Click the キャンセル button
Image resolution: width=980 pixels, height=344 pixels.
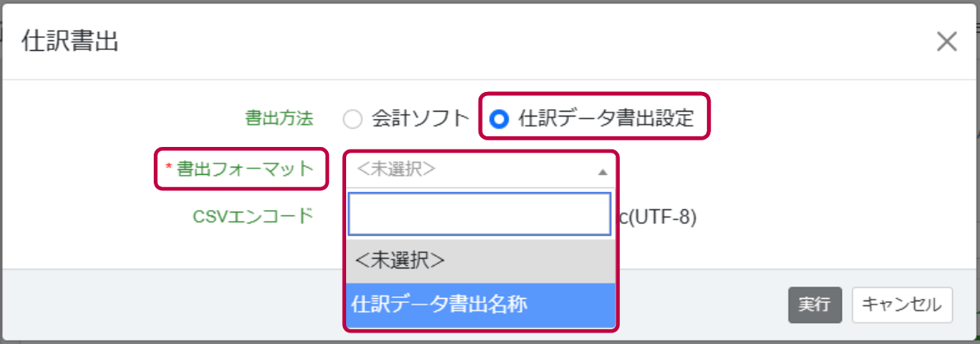[902, 305]
